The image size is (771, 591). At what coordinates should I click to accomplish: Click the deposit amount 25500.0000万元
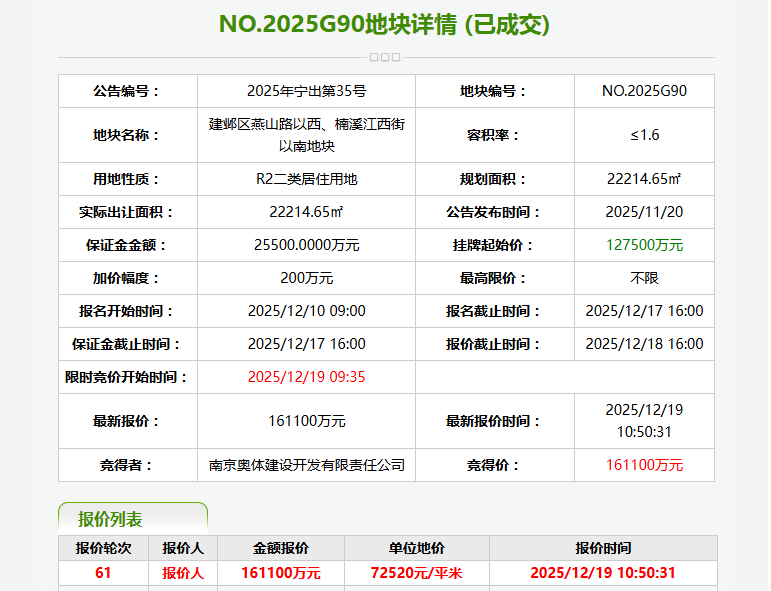tap(306, 245)
